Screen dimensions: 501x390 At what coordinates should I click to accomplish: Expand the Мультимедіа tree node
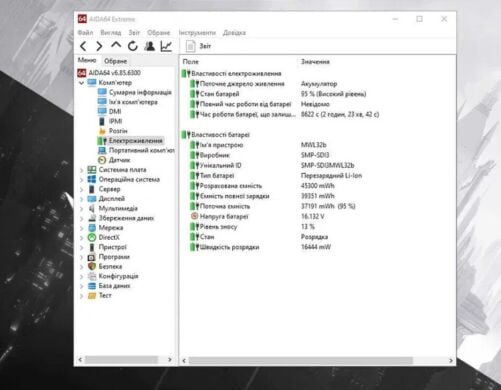[81, 209]
